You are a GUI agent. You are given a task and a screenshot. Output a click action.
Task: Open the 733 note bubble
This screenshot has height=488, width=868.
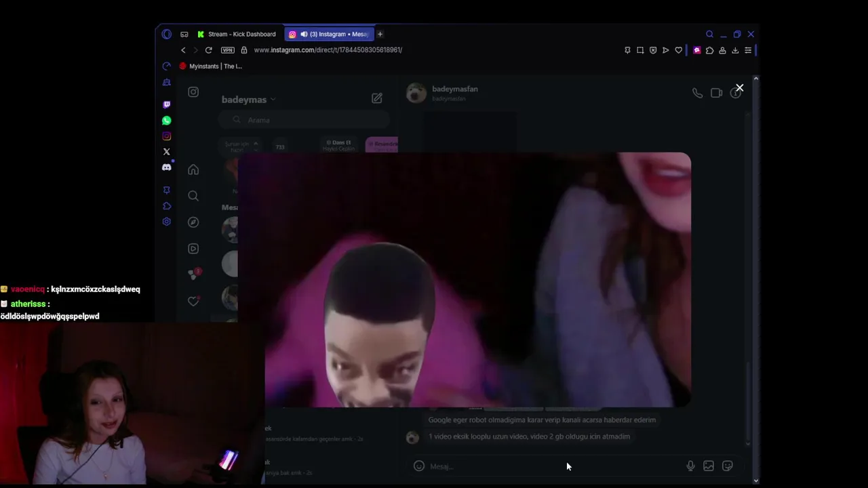coord(280,147)
